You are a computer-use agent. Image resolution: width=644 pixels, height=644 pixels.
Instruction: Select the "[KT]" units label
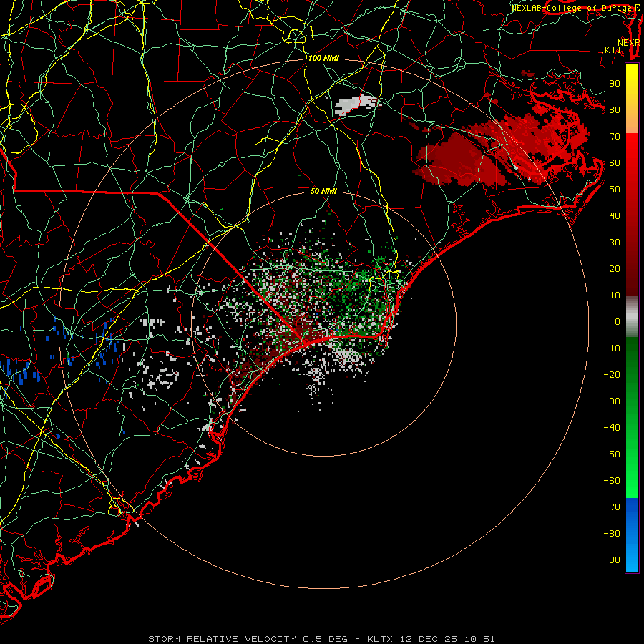click(611, 49)
